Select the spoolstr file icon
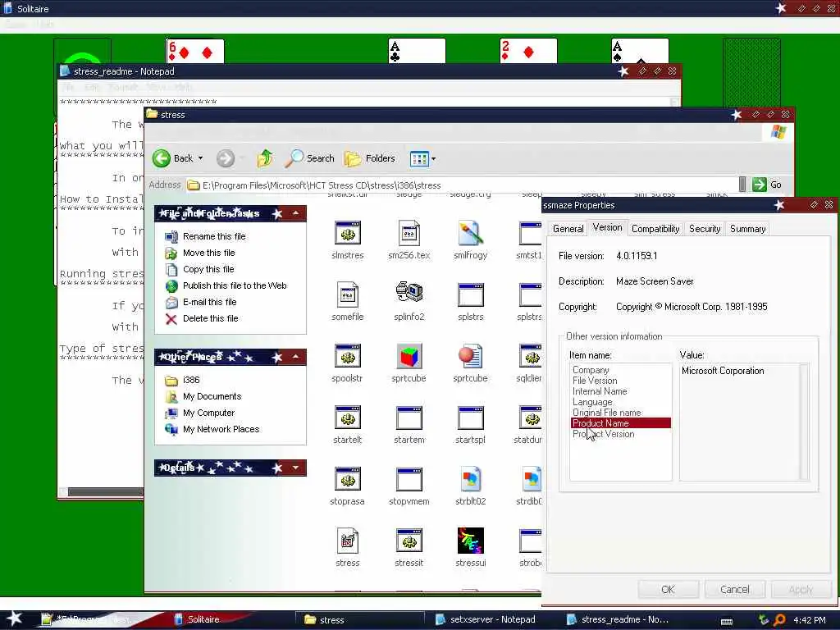This screenshot has width=840, height=630. pos(347,356)
